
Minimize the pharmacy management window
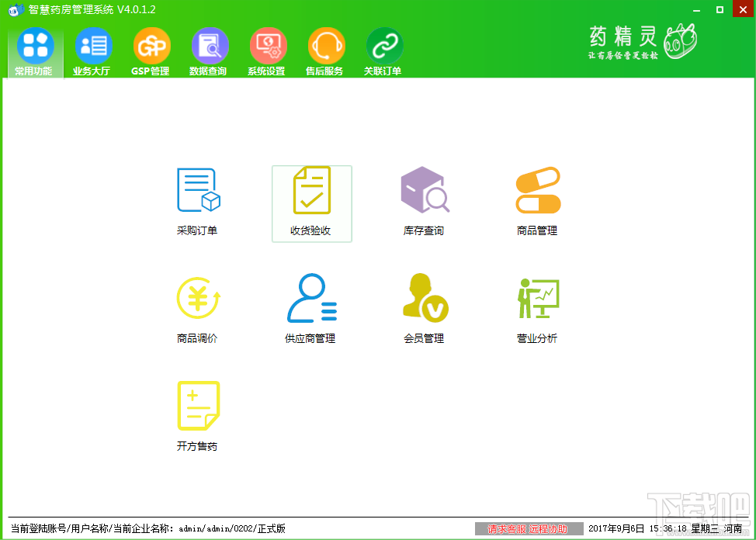(697, 9)
